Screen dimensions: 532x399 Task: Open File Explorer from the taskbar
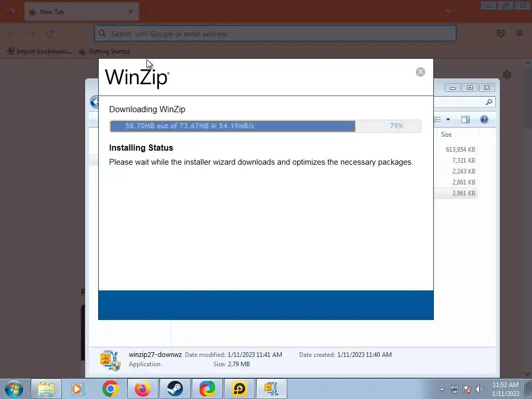[46, 389]
